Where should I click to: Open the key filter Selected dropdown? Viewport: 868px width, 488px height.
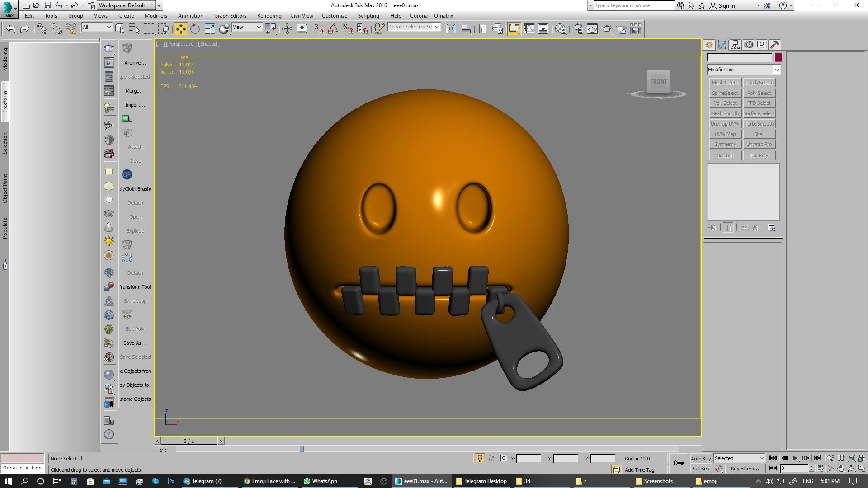(x=739, y=458)
